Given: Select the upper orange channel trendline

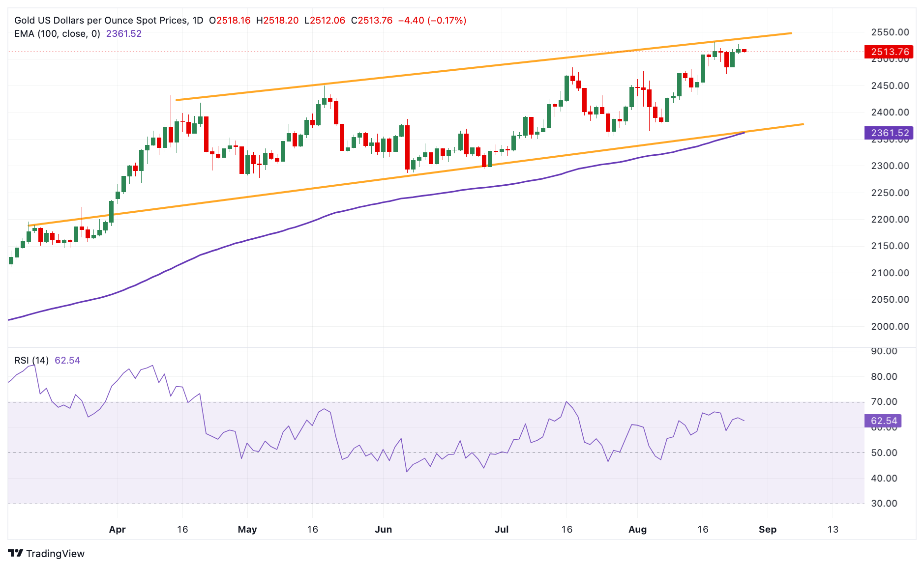Looking at the screenshot, I should (484, 66).
